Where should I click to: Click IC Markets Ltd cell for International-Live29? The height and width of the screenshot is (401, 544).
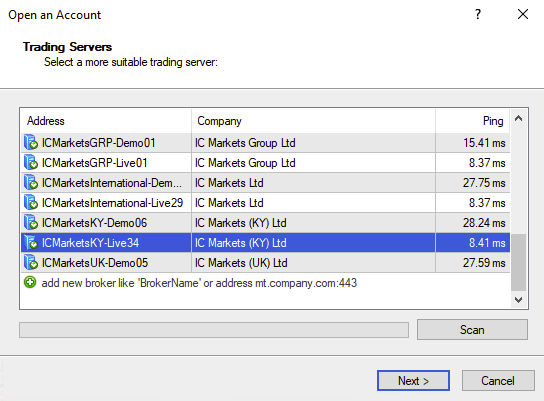click(x=313, y=203)
